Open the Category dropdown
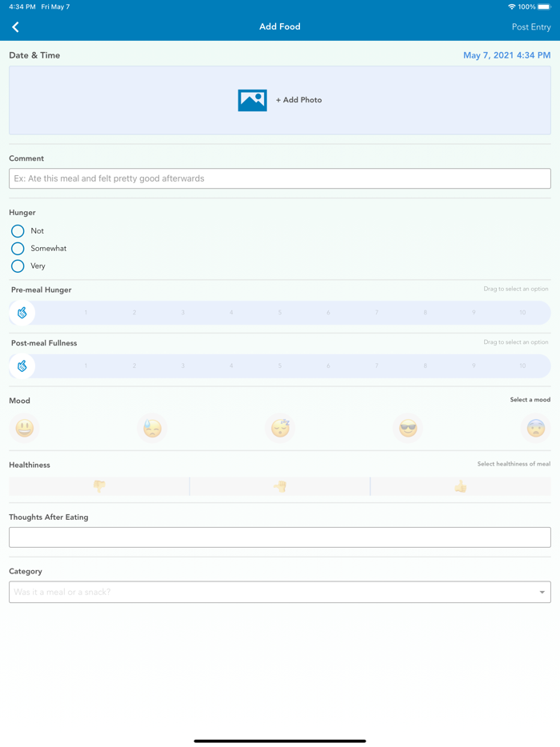 272,592
